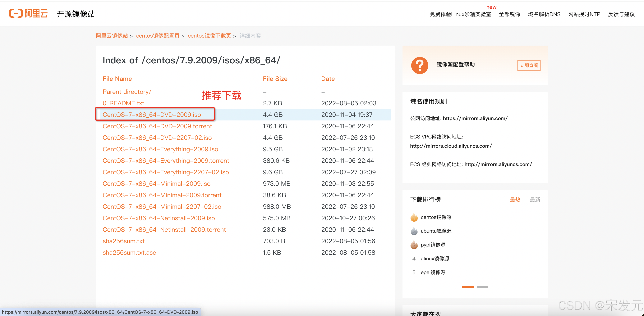
Task: Open epel镜像源 in download ranking
Action: [433, 272]
